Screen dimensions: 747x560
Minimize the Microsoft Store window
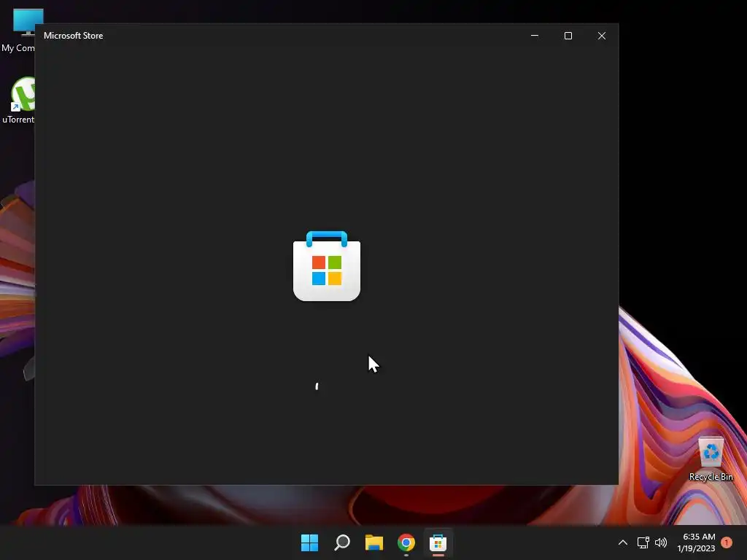point(535,36)
